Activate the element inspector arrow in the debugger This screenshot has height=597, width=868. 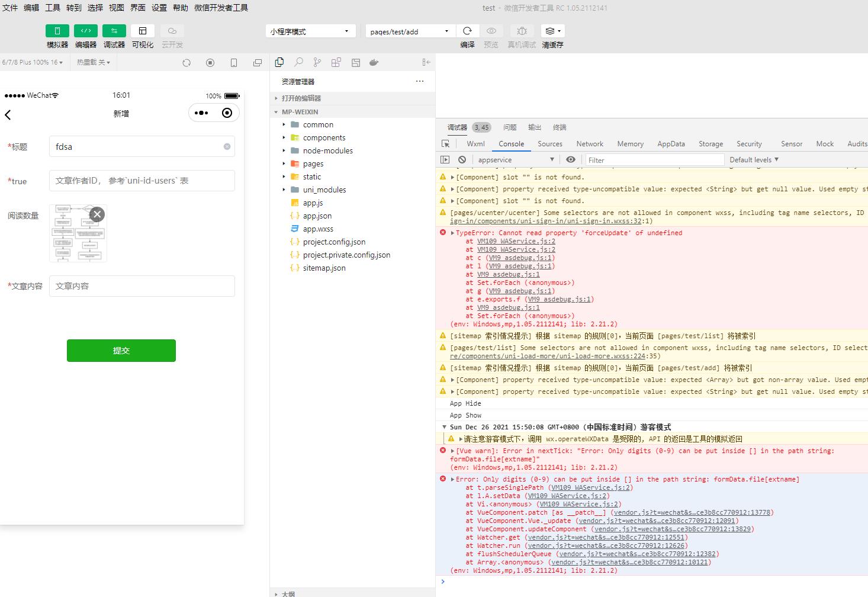[x=446, y=144]
